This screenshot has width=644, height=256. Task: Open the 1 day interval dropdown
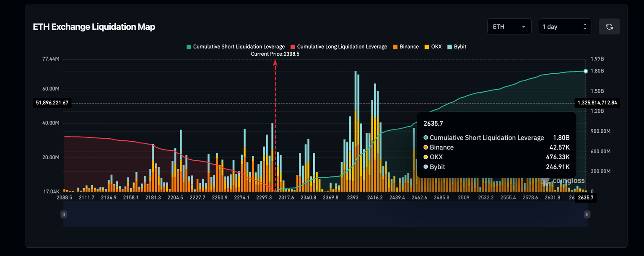565,26
